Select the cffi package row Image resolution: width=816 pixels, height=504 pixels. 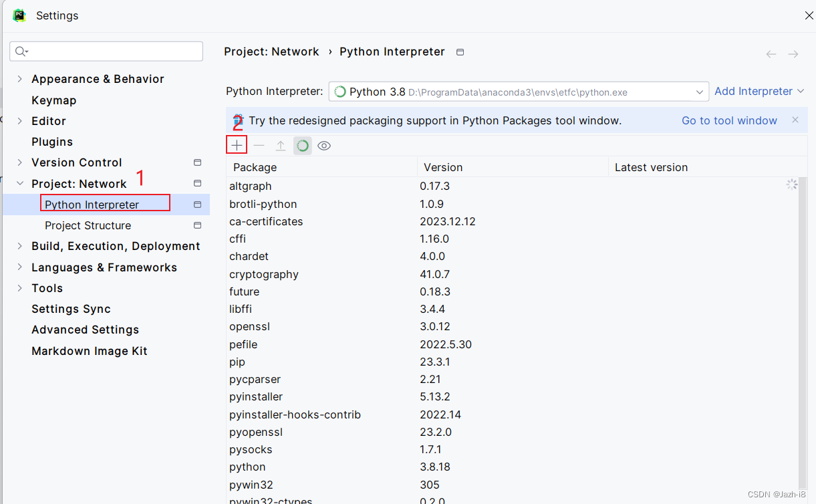click(513, 239)
